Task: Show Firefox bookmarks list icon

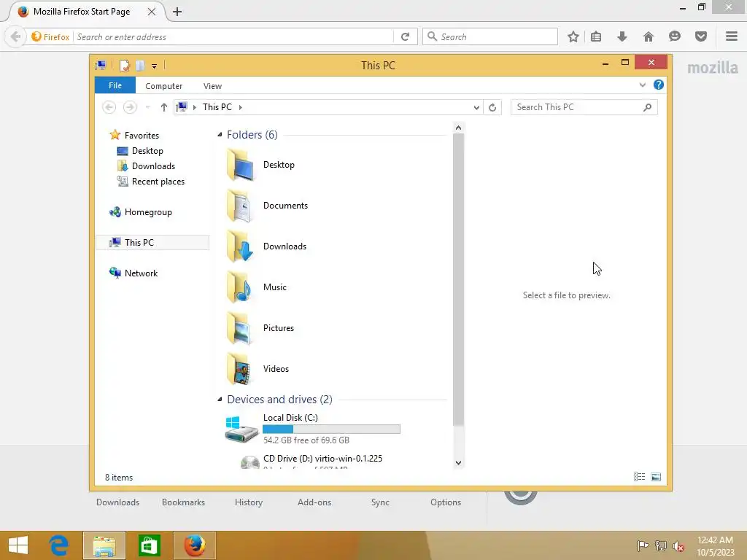Action: click(x=596, y=36)
